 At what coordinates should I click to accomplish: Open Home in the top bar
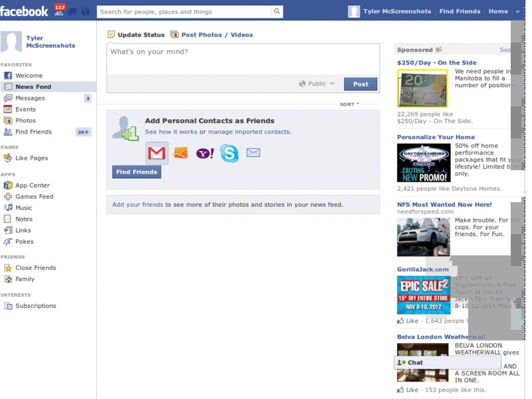[498, 11]
